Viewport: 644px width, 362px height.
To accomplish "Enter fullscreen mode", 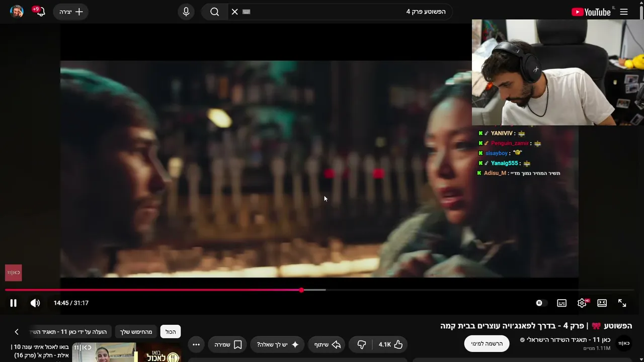I will (x=622, y=303).
